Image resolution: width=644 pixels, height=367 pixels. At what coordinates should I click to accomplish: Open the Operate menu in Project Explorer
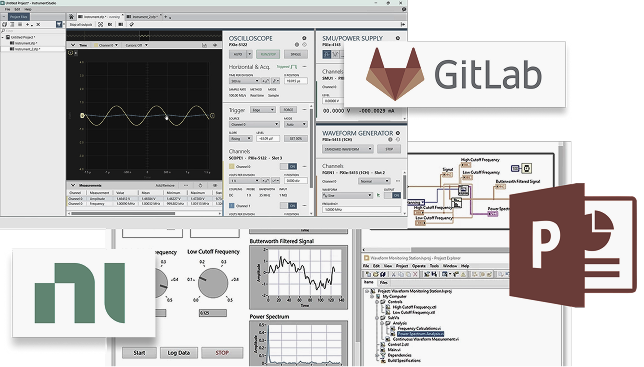(419, 266)
